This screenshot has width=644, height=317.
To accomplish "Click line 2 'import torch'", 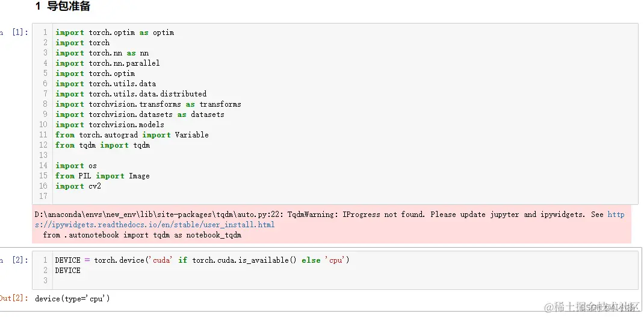I will (82, 43).
